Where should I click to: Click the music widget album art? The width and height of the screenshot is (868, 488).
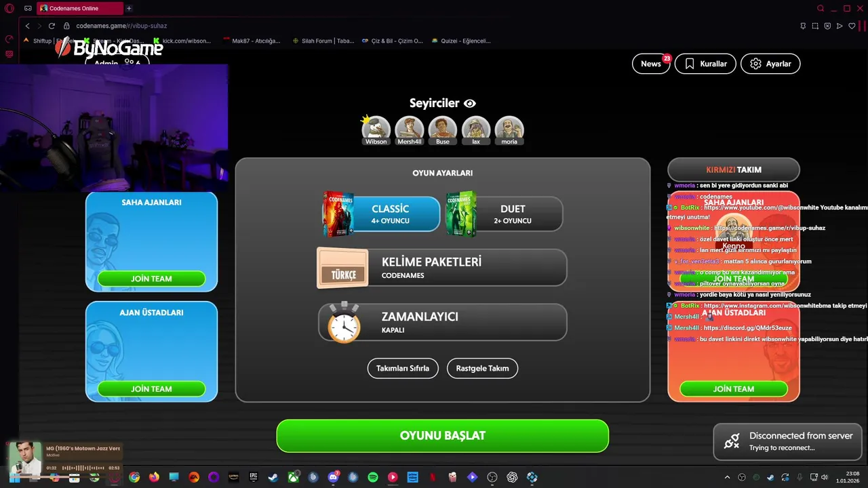point(25,458)
